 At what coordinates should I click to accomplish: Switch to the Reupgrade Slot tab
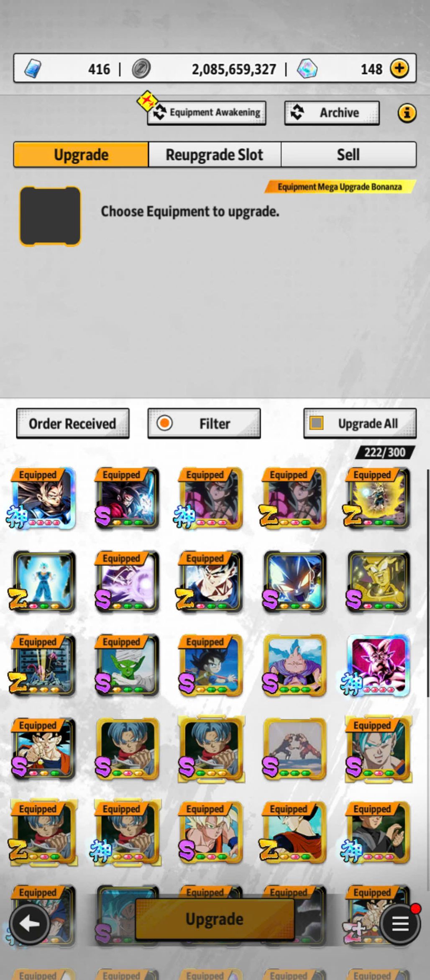point(215,154)
